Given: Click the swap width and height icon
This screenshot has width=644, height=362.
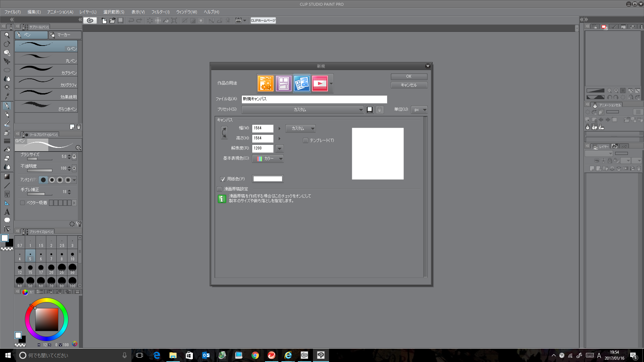Looking at the screenshot, I should pos(224,133).
